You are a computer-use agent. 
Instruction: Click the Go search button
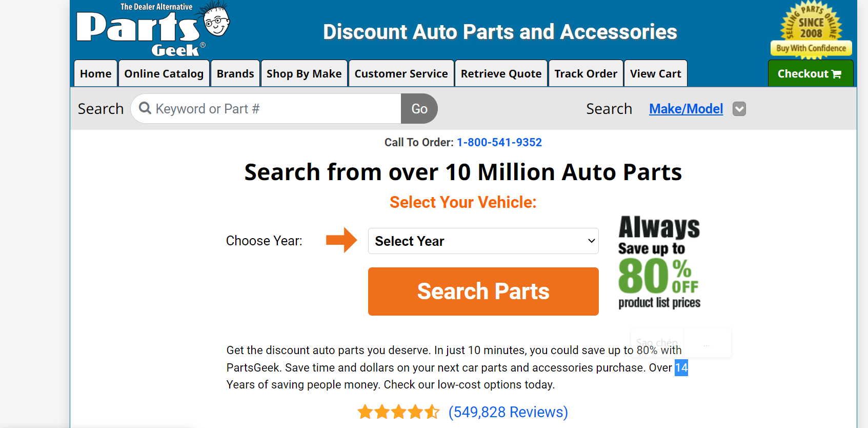[419, 108]
